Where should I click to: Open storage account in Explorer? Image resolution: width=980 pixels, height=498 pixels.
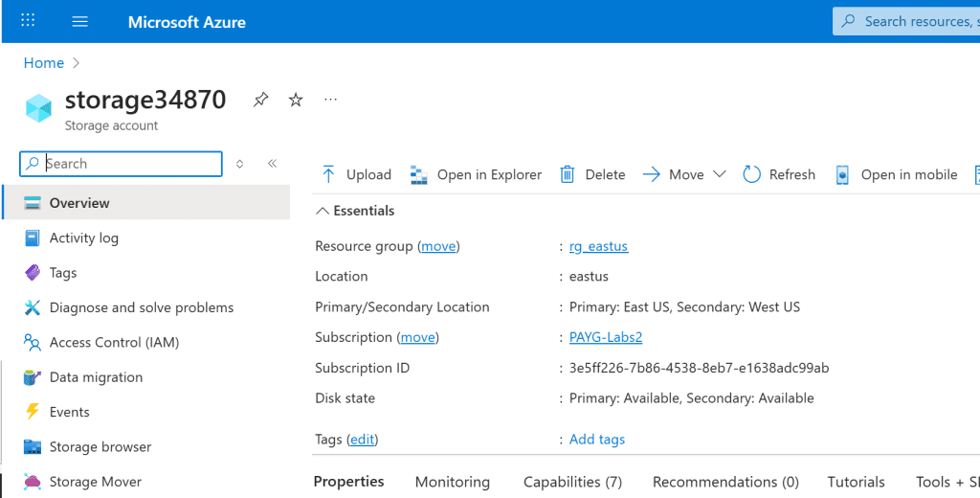(x=476, y=174)
